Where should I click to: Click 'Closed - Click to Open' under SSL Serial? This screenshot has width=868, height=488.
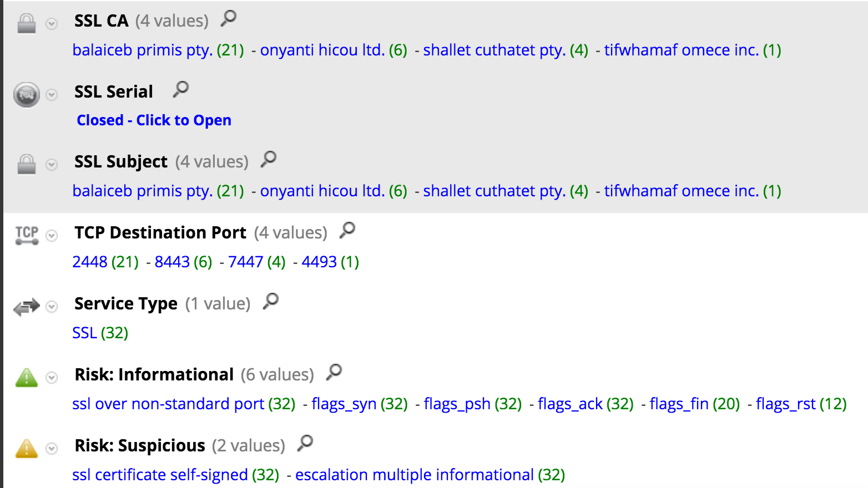tap(154, 120)
